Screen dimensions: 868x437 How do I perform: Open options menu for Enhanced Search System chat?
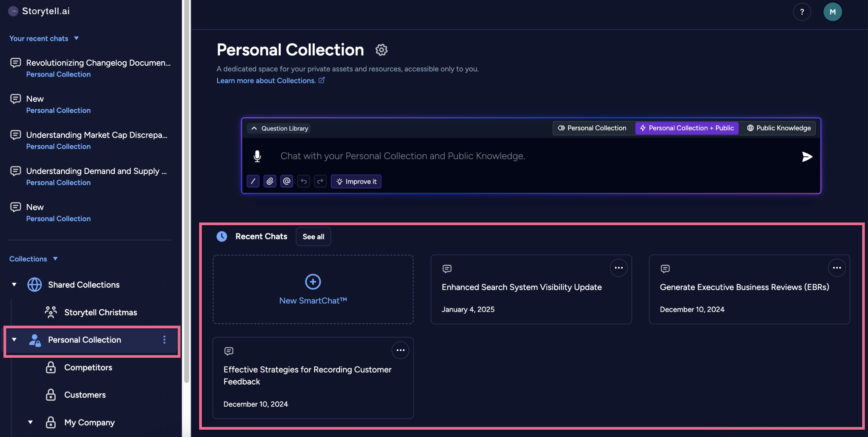(x=619, y=268)
